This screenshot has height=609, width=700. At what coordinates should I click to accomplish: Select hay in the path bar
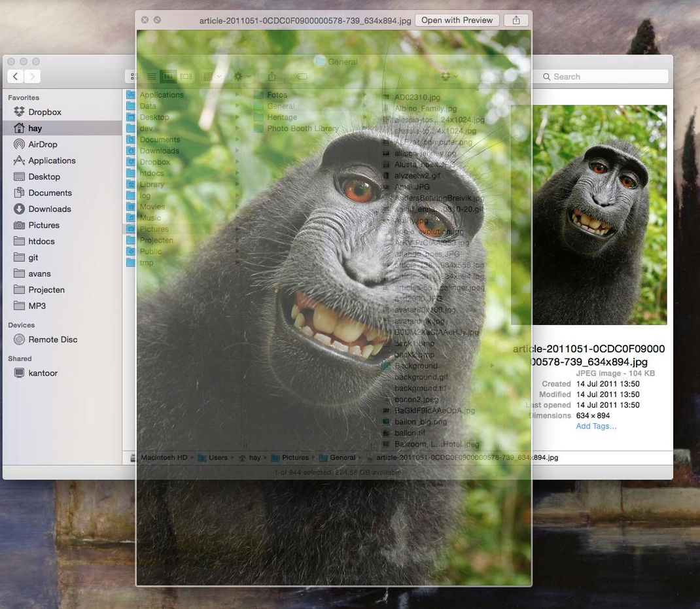coord(250,458)
